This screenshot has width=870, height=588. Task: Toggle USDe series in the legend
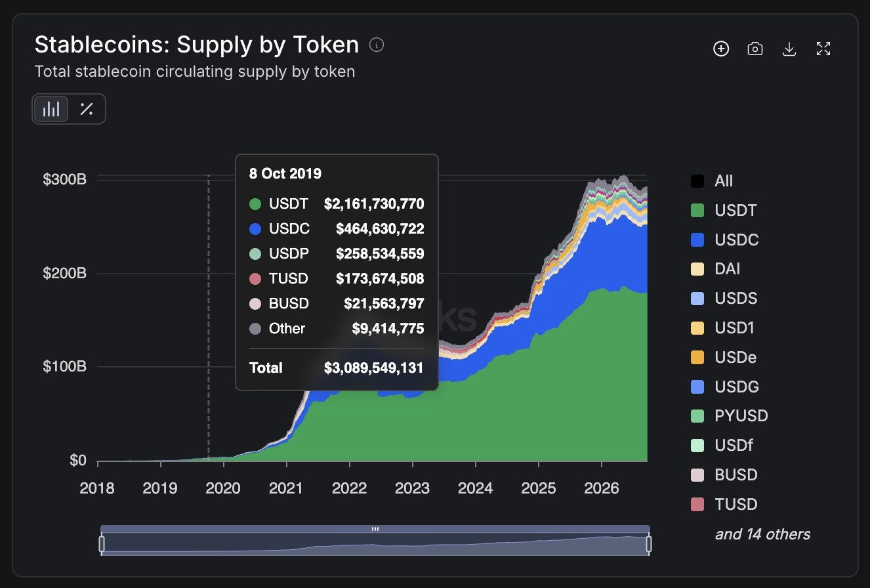point(724,358)
